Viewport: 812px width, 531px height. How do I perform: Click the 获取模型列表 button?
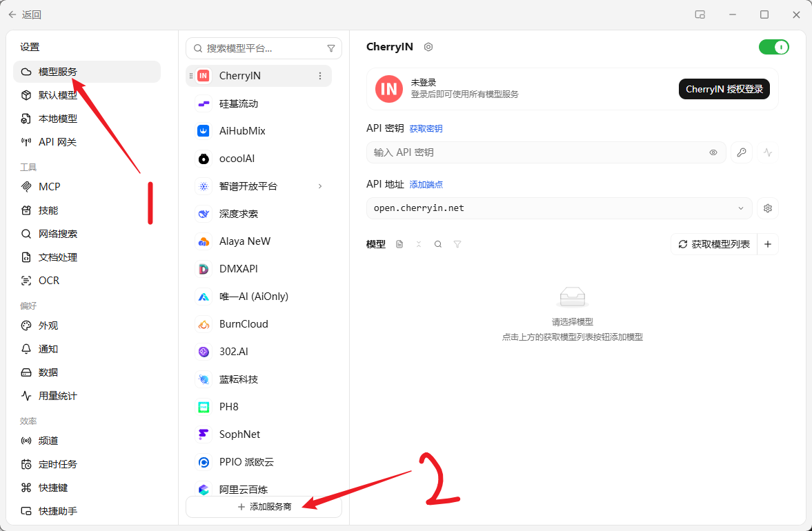[714, 244]
